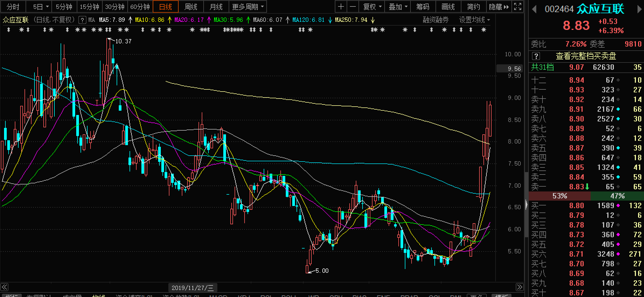This screenshot has width=644, height=297.
Task: Select the 5分钟 period tab
Action: [64, 7]
